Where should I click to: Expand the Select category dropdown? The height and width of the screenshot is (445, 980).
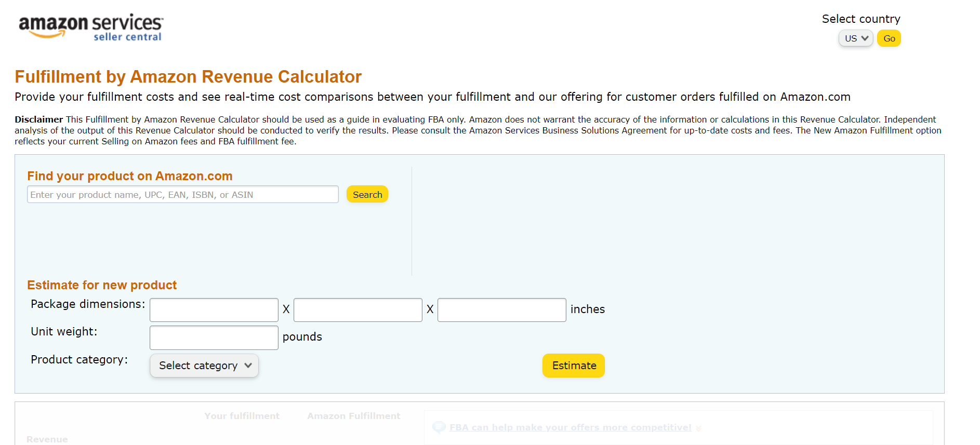(204, 366)
